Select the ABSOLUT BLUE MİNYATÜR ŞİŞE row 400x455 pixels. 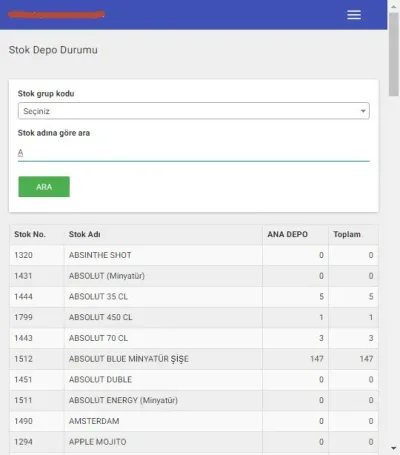coord(194,359)
